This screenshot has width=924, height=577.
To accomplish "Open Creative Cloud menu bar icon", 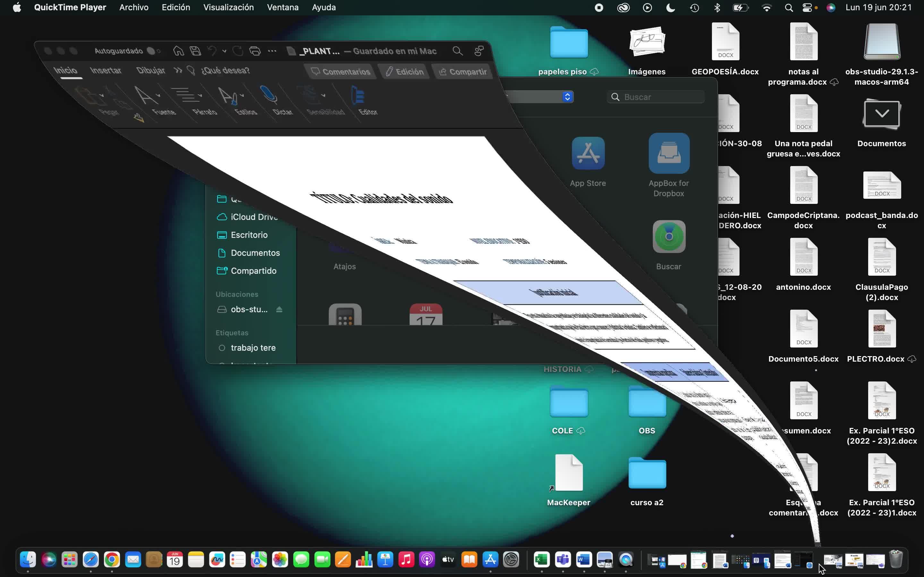I will click(623, 8).
